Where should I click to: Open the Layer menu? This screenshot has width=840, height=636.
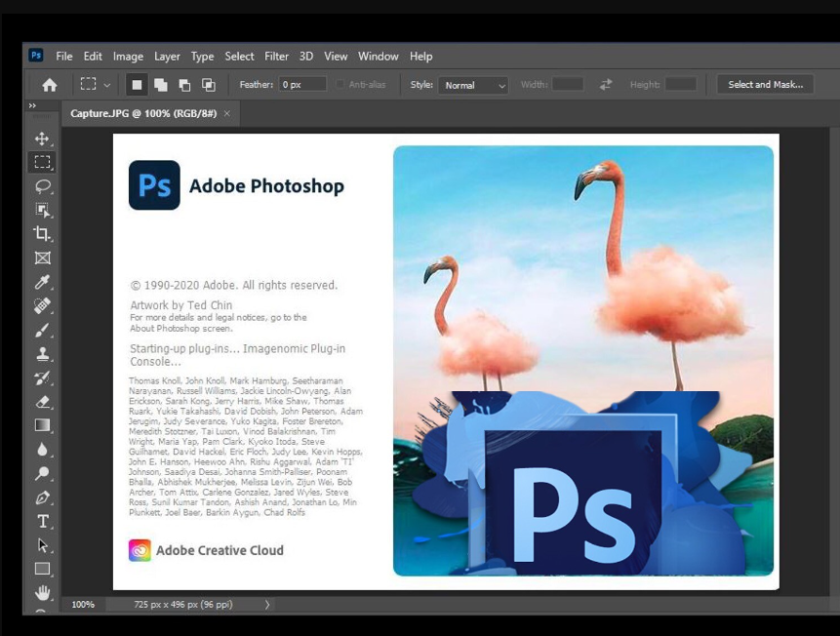tap(167, 57)
